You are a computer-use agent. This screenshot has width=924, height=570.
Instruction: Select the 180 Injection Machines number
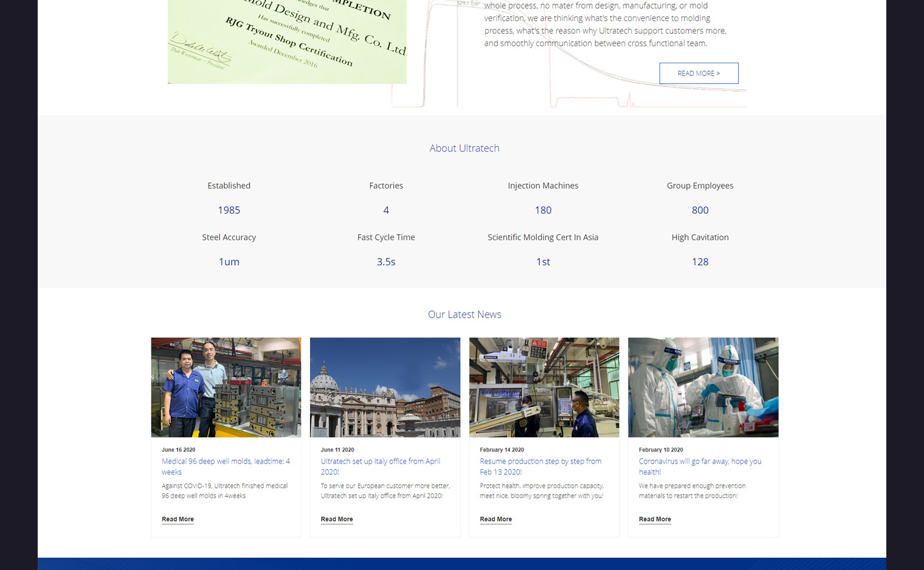click(x=543, y=210)
